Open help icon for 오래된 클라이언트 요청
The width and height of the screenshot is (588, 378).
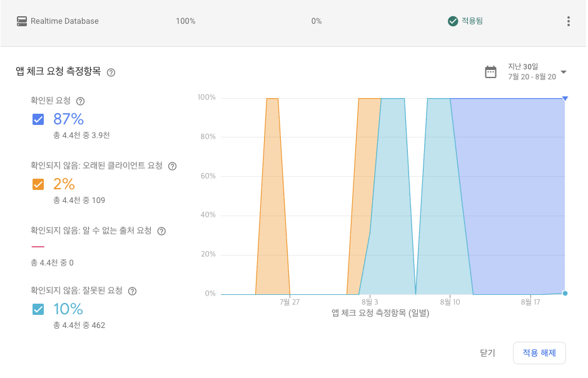pyautogui.click(x=172, y=166)
